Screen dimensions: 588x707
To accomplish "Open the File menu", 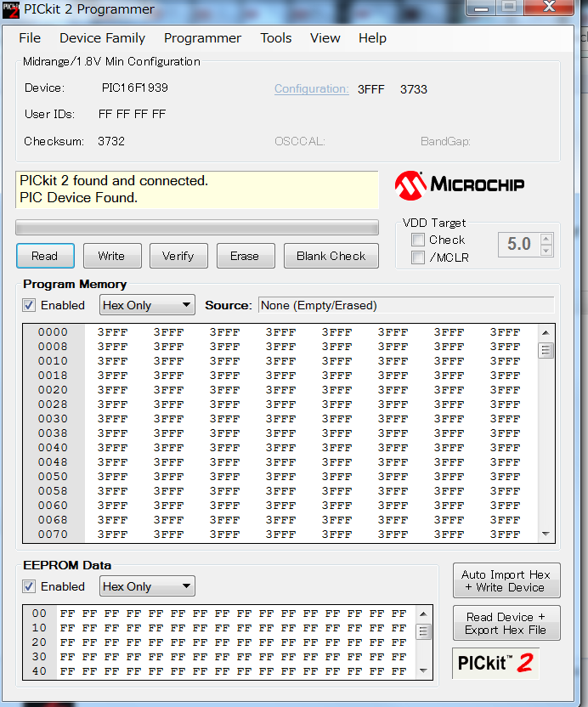I will (x=30, y=38).
